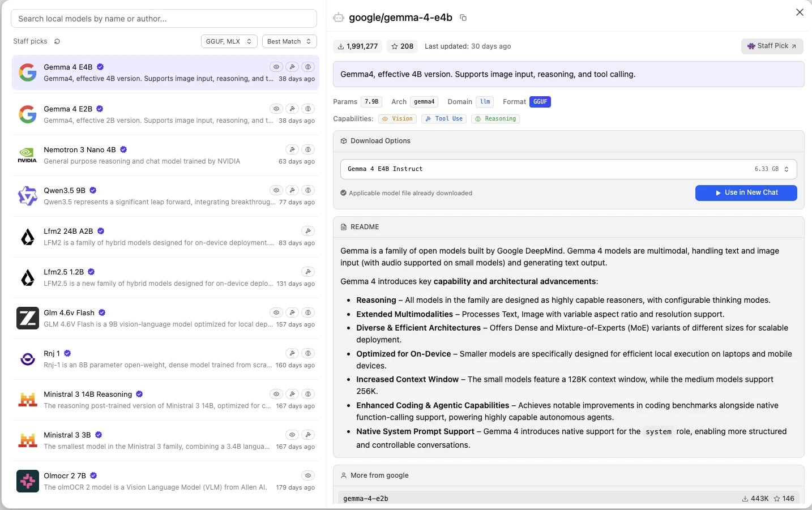This screenshot has width=812, height=510.
Task: Click the reasoning brain icon on Rnj 1
Action: (308, 353)
